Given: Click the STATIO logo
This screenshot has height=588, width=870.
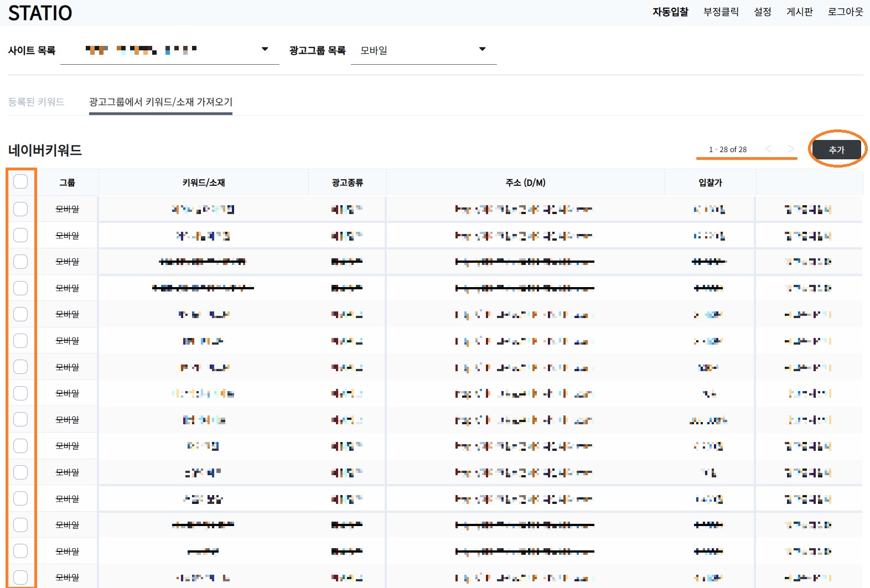Looking at the screenshot, I should [40, 13].
